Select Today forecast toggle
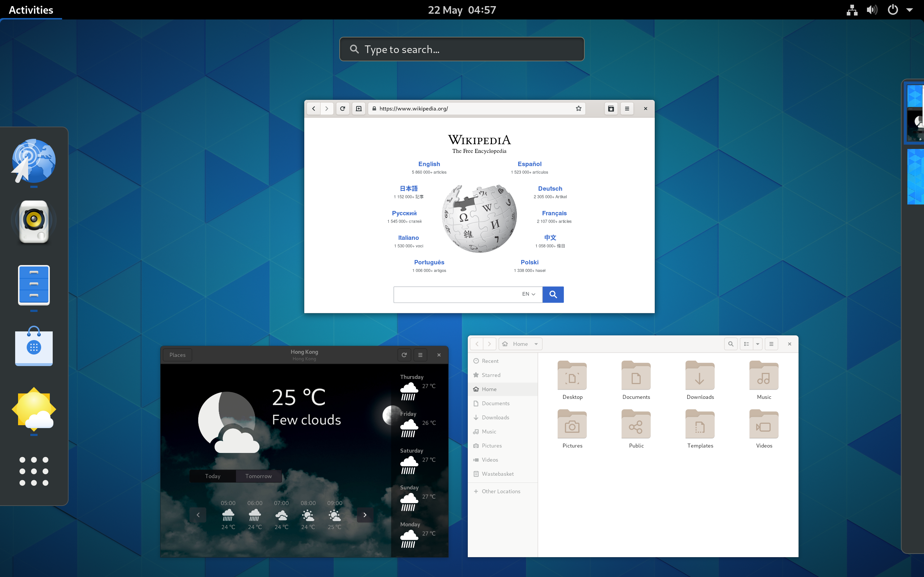924x577 pixels. [x=213, y=476]
